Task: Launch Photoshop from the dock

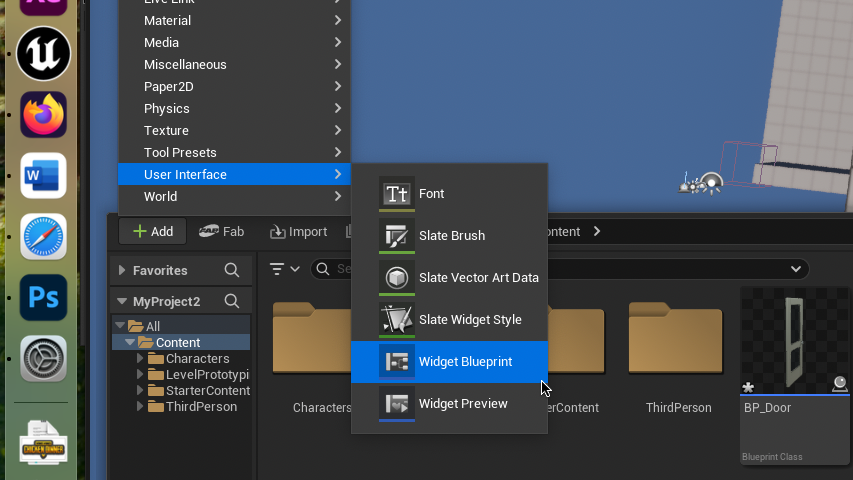Action: pos(43,298)
